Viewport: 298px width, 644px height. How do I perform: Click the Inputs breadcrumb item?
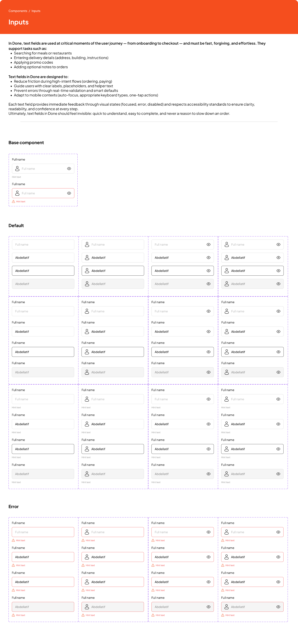point(36,11)
